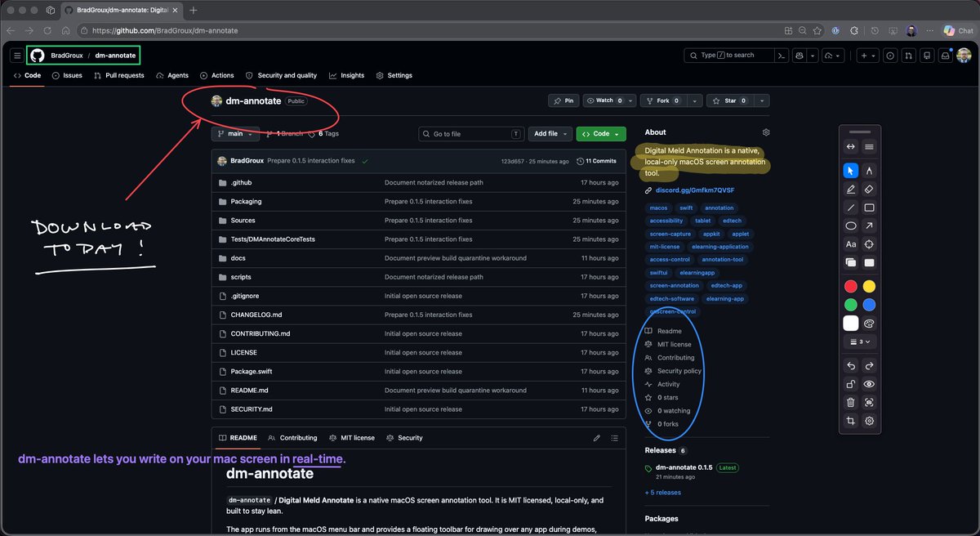Open the plus create-new dropdown
The image size is (980, 536).
tap(868, 56)
